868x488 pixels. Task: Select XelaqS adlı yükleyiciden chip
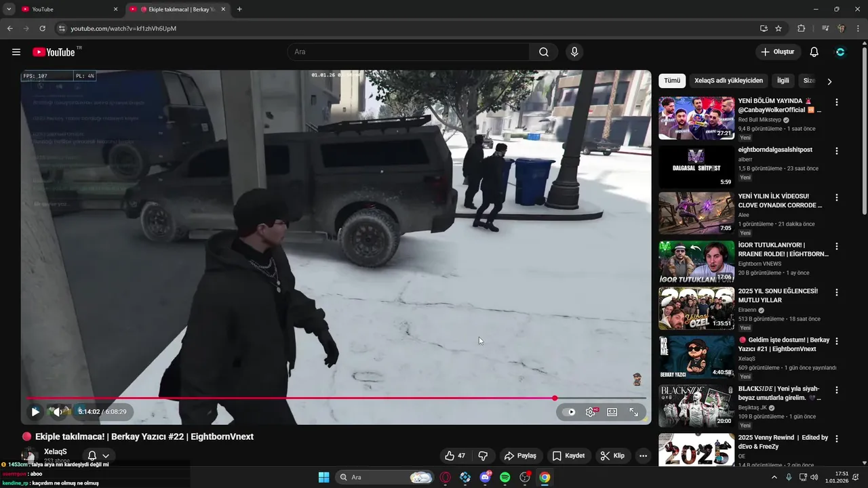pyautogui.click(x=729, y=81)
